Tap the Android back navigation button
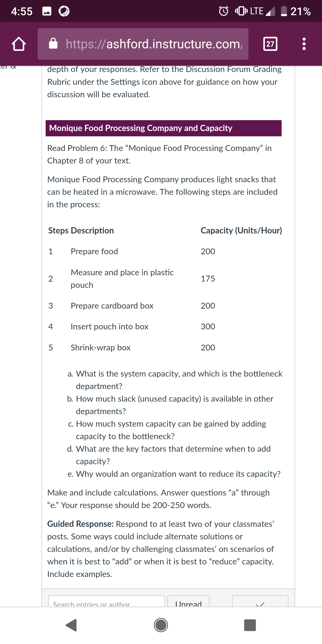Image resolution: width=322 pixels, height=644 pixels. 71,625
